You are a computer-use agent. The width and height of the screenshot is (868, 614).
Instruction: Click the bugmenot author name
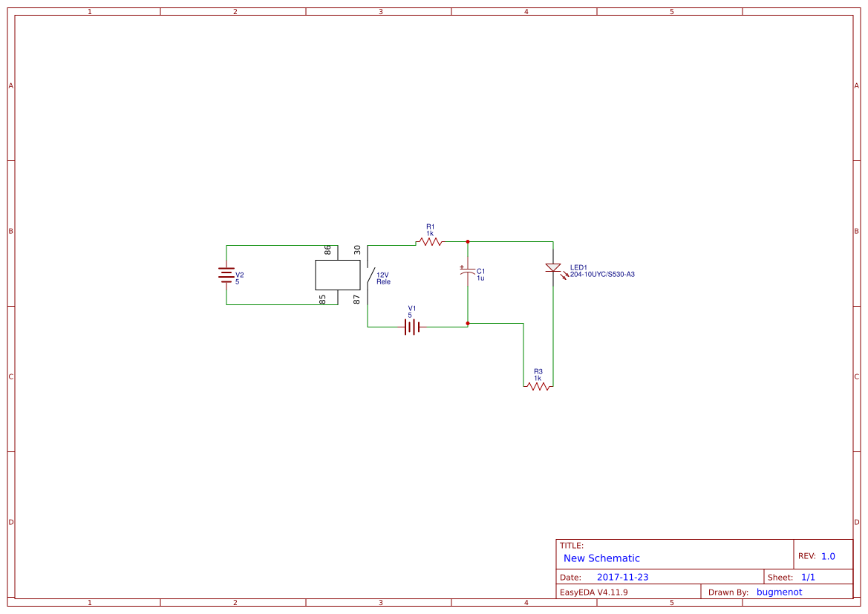tap(780, 592)
